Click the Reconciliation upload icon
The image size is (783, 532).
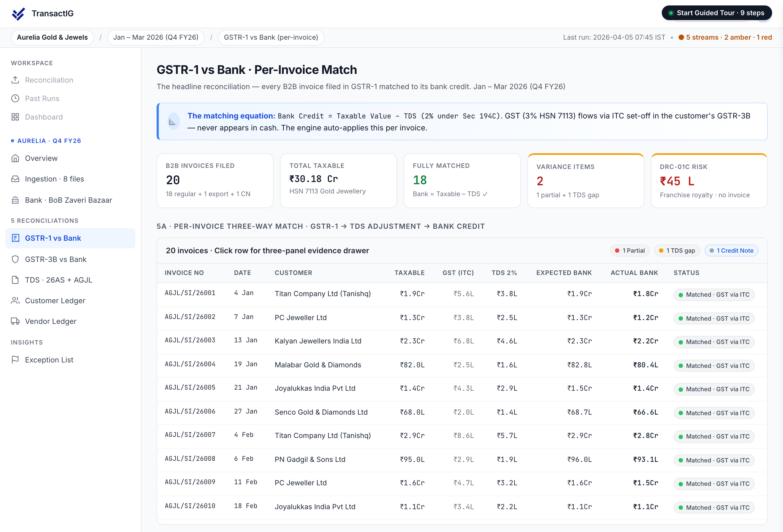click(x=15, y=80)
